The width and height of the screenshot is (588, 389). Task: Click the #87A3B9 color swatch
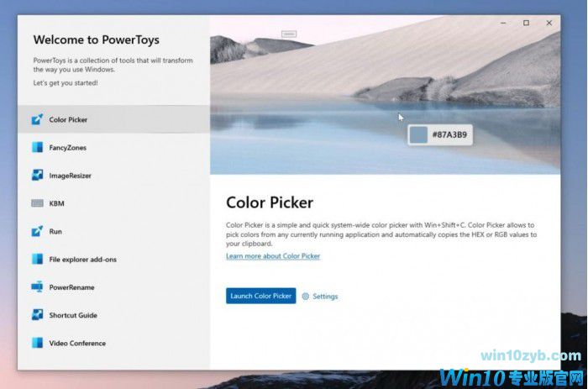pos(418,134)
